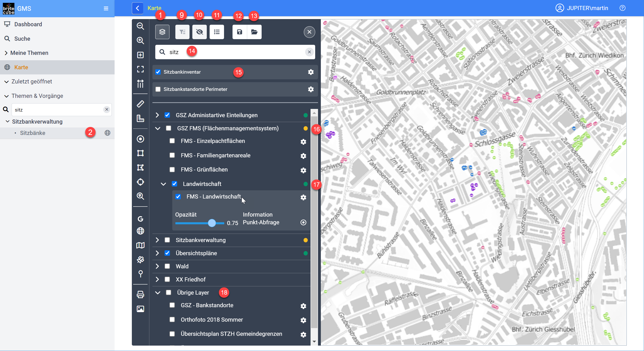Open JUPITER\martin user menu
The height and width of the screenshot is (351, 644).
pyautogui.click(x=582, y=8)
